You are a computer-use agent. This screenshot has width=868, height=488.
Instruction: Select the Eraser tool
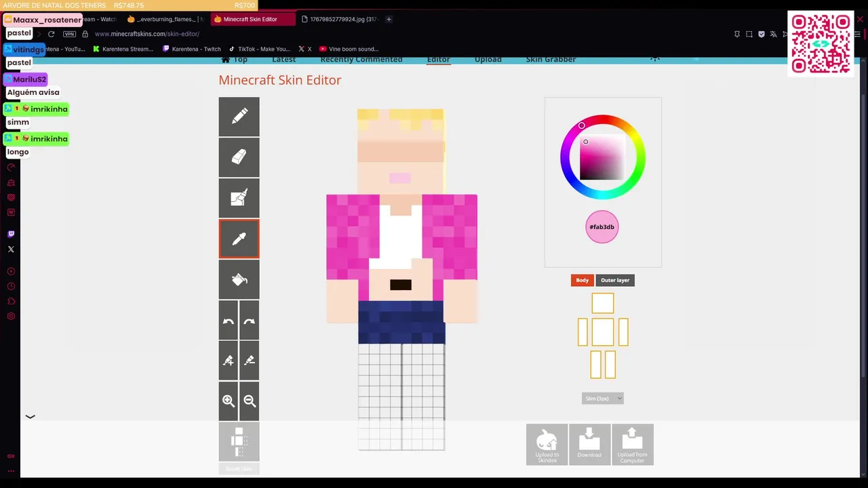(x=239, y=157)
